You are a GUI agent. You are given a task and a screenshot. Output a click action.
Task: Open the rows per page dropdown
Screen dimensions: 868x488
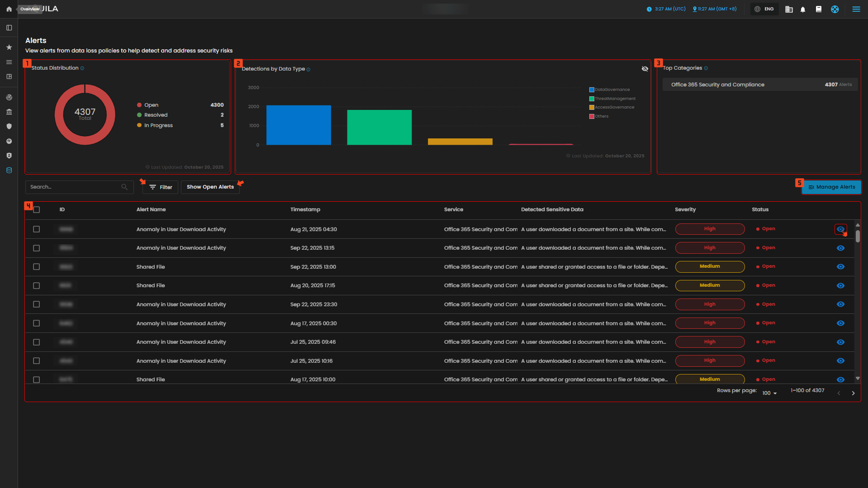click(x=769, y=393)
